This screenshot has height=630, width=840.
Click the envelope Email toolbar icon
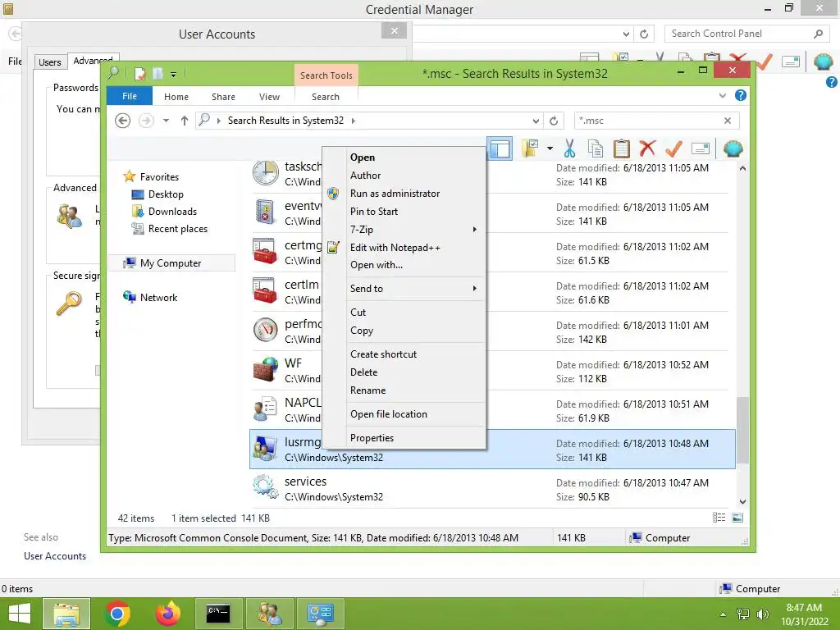701,148
